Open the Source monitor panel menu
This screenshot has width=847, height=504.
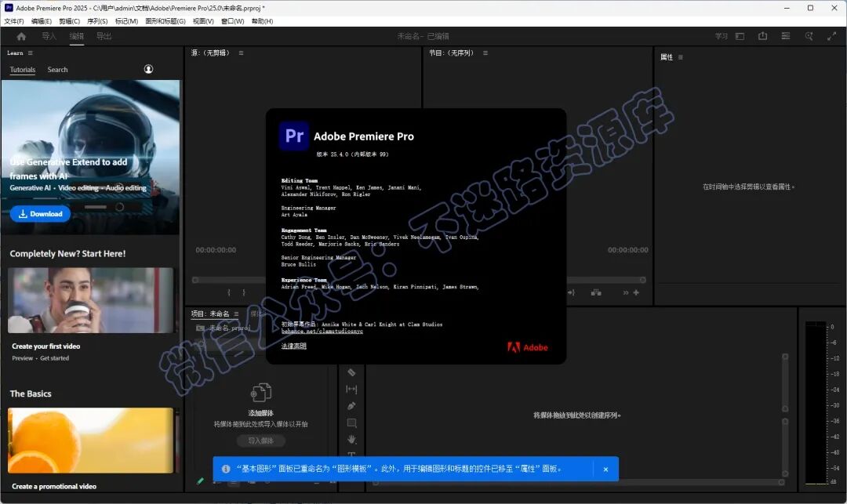pyautogui.click(x=241, y=53)
